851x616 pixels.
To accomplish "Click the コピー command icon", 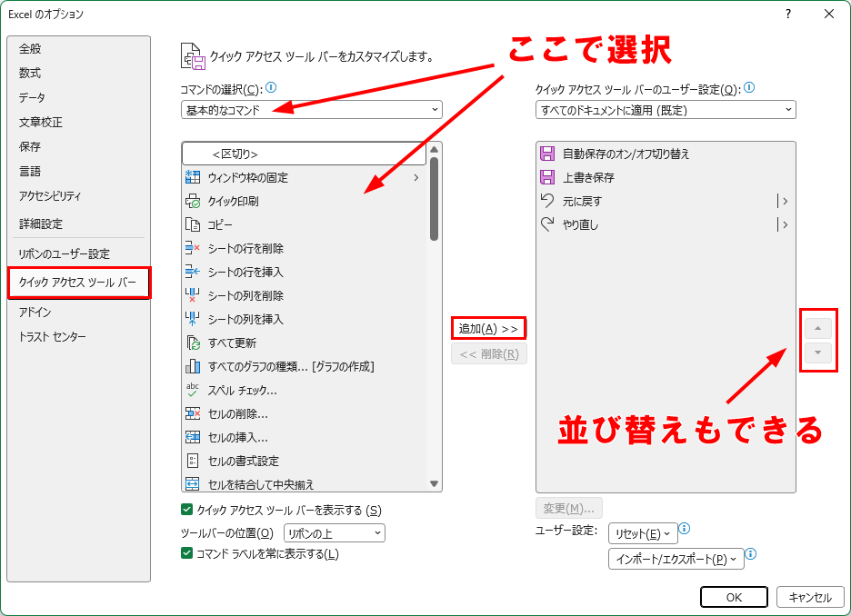I will coord(192,224).
